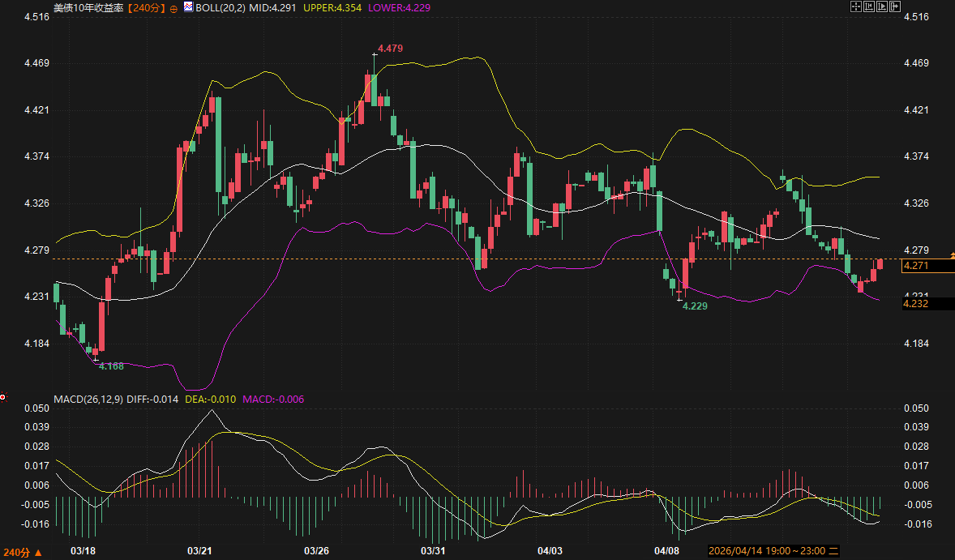
Task: Click the 4.479 high price marker
Action: [x=390, y=49]
